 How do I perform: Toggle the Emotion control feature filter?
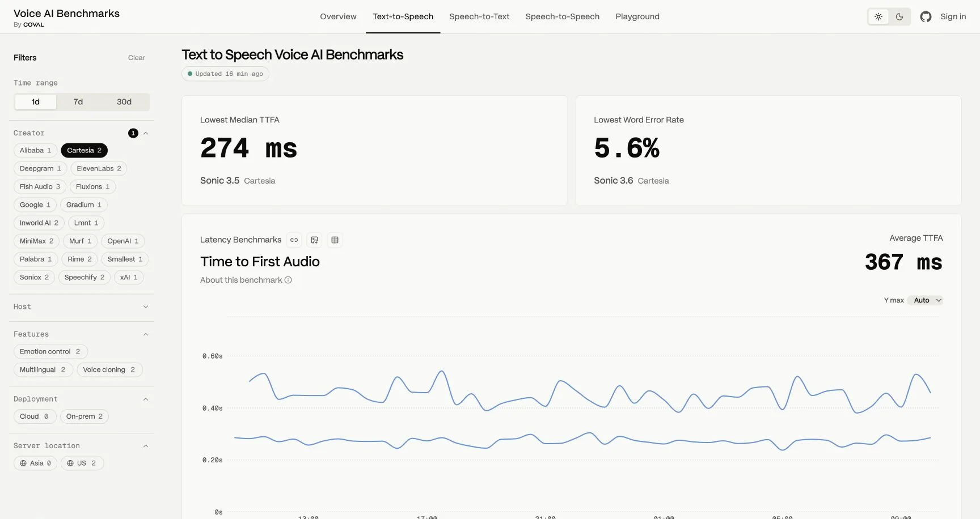click(x=50, y=351)
